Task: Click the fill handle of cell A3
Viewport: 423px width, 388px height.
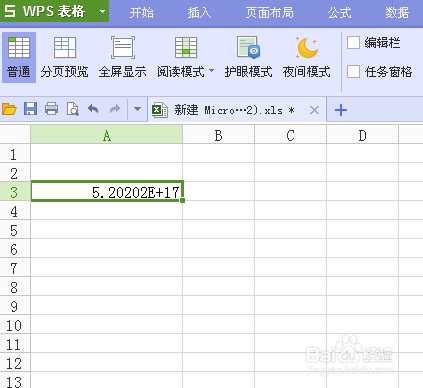Action: (182, 200)
